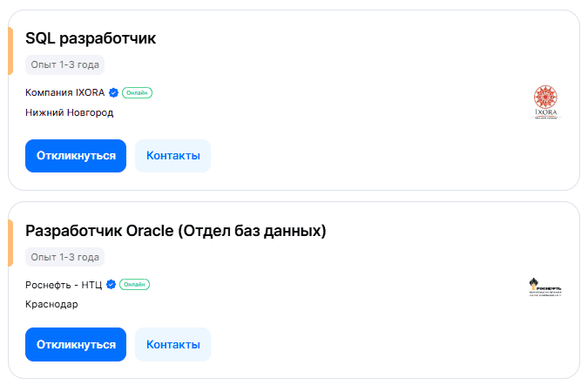The image size is (588, 385).
Task: Click orange accent bar on Разработчик Oracle card
Action: coord(10,242)
